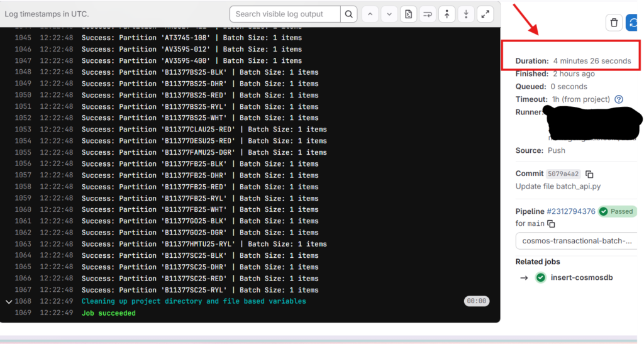Copy commit SHA 5079a4a2 icon
Viewport: 644px width, 344px height.
click(589, 174)
